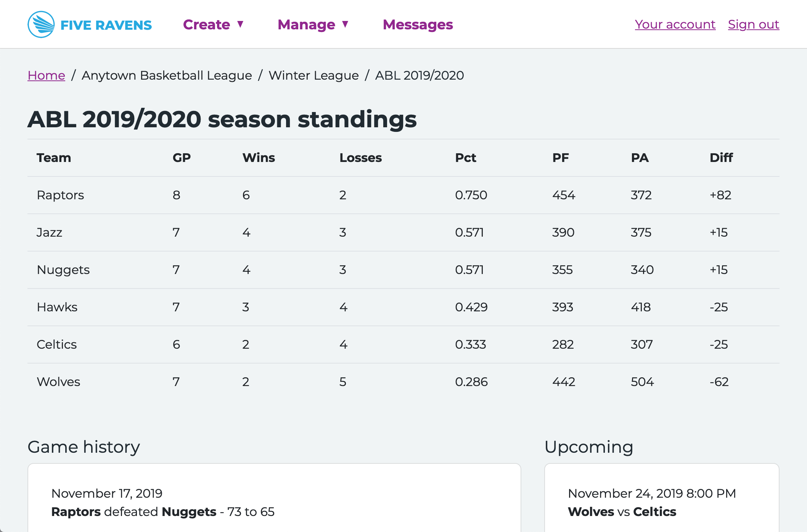Click the Raptors defeated Nuggets game entry
Screen dimensions: 807x532
point(163,512)
